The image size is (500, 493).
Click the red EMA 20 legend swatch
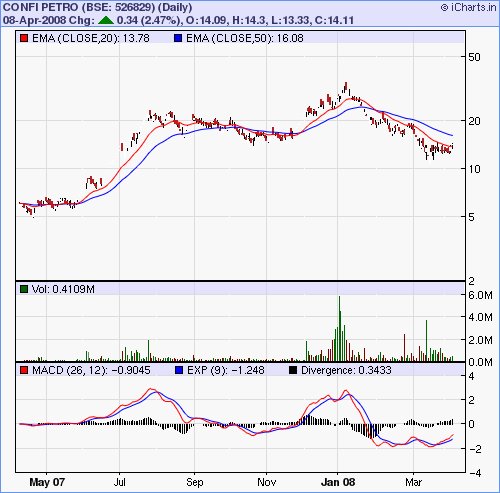click(x=24, y=38)
